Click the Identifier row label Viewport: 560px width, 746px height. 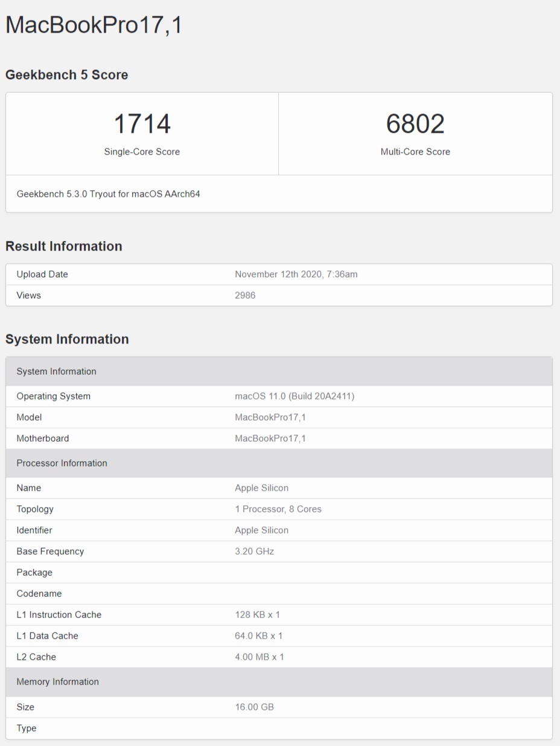[x=34, y=530]
